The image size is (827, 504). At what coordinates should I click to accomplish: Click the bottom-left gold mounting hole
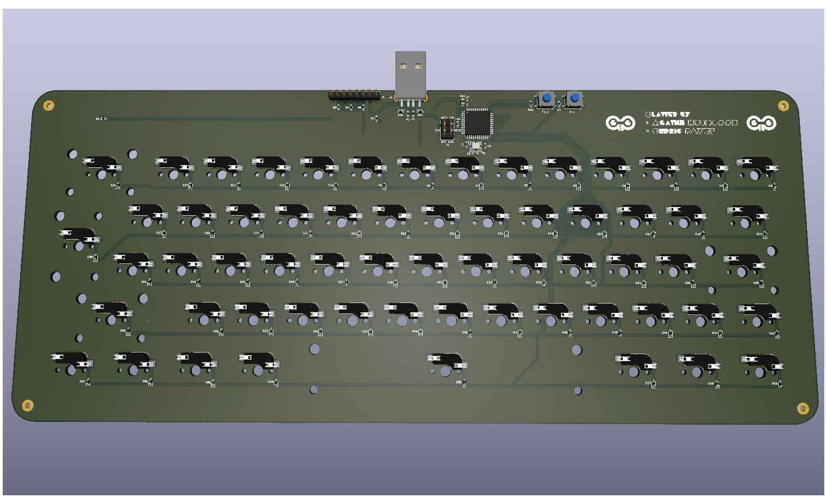coord(28,405)
